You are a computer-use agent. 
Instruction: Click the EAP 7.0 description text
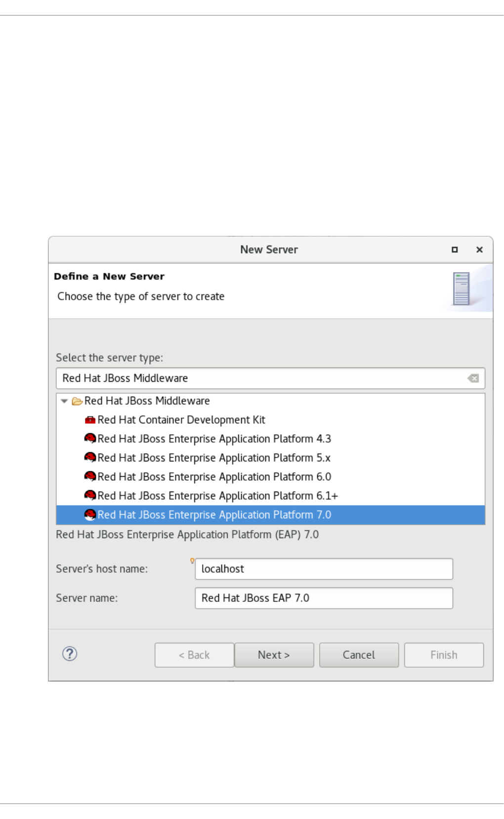pyautogui.click(x=187, y=535)
